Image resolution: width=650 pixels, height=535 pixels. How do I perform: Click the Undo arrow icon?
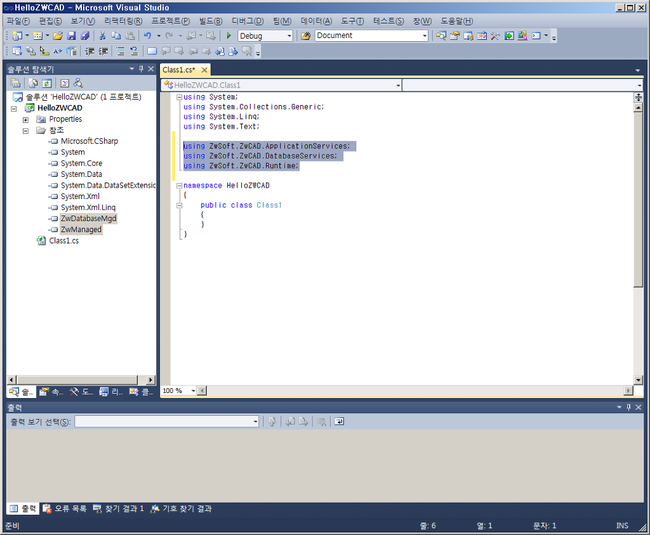pos(148,36)
